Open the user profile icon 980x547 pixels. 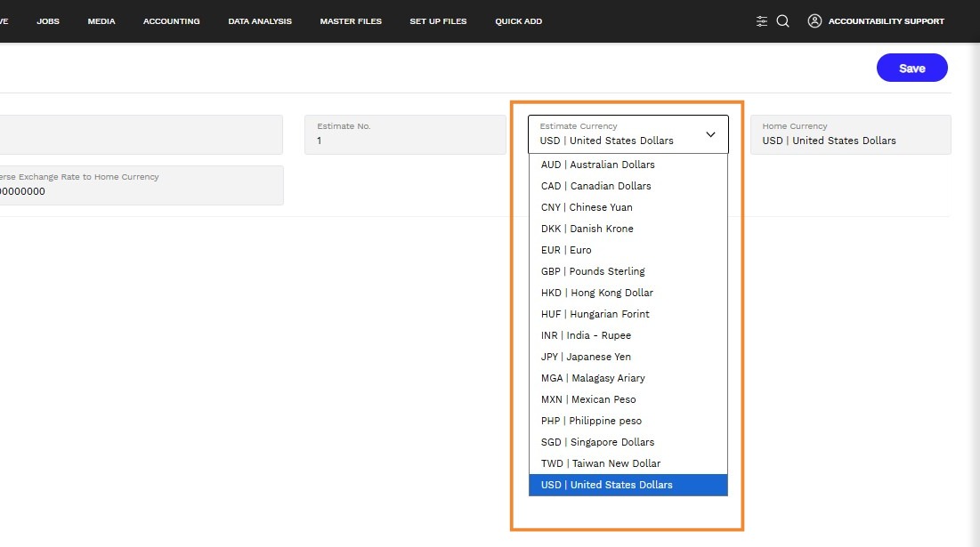tap(814, 21)
